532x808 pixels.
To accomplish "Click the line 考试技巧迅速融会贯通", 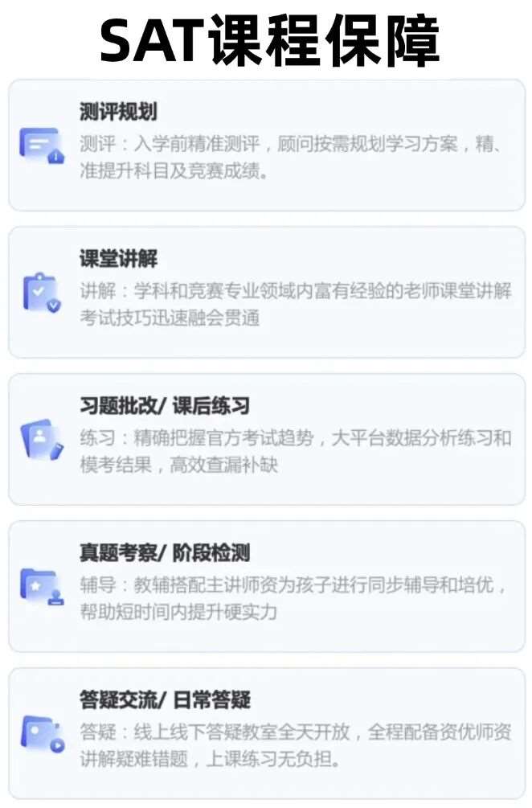I will (170, 318).
